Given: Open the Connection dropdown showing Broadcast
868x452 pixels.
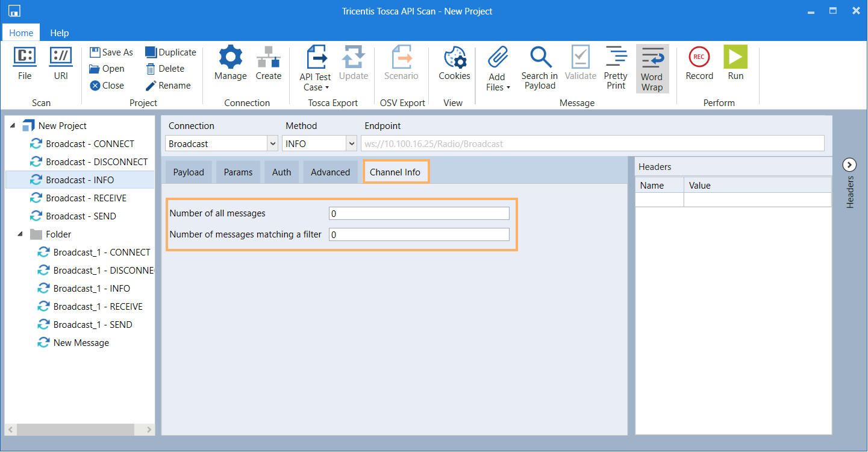Looking at the screenshot, I should click(x=271, y=144).
